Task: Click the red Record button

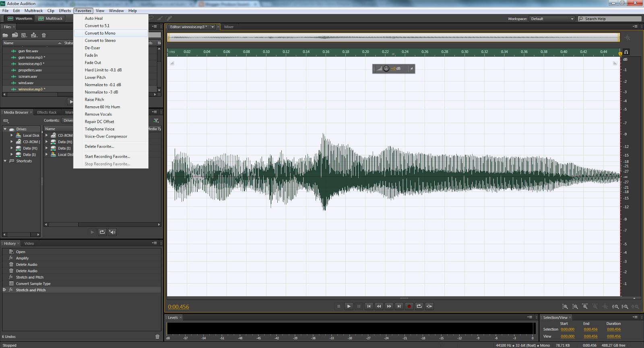Action: [409, 306]
